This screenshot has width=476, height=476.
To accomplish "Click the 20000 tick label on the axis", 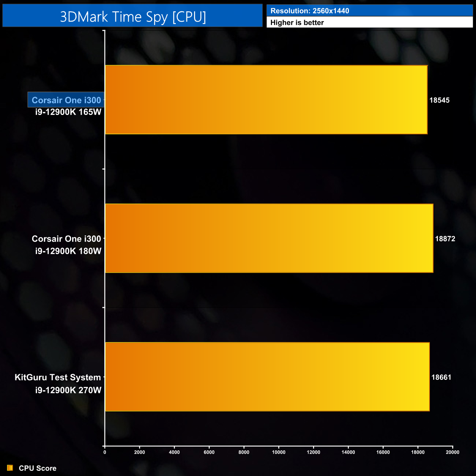I will point(453,452).
